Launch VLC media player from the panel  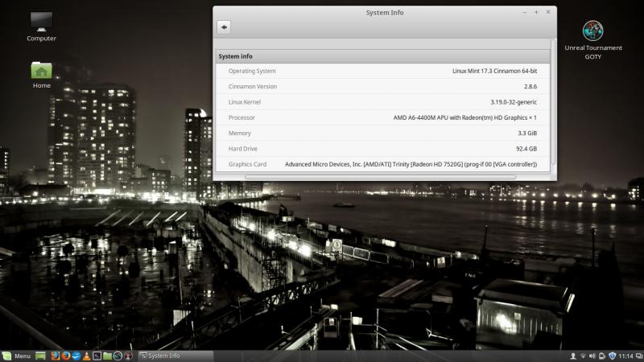point(86,356)
